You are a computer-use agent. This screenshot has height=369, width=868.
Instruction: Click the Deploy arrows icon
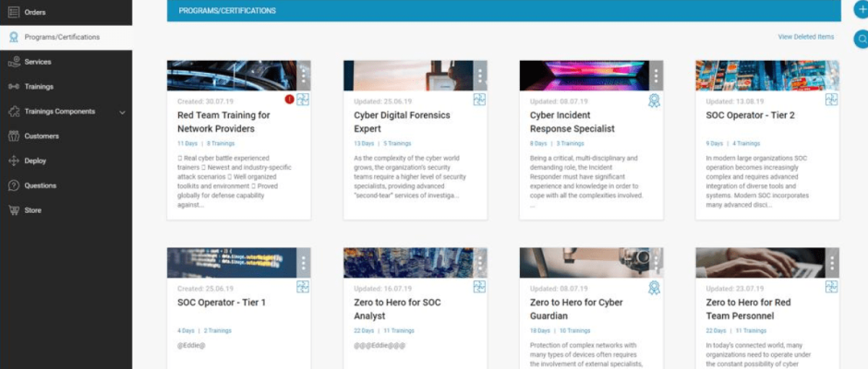point(14,161)
